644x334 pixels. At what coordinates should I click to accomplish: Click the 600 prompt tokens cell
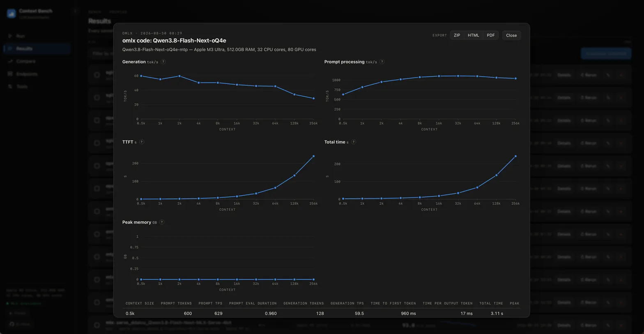(x=188, y=313)
